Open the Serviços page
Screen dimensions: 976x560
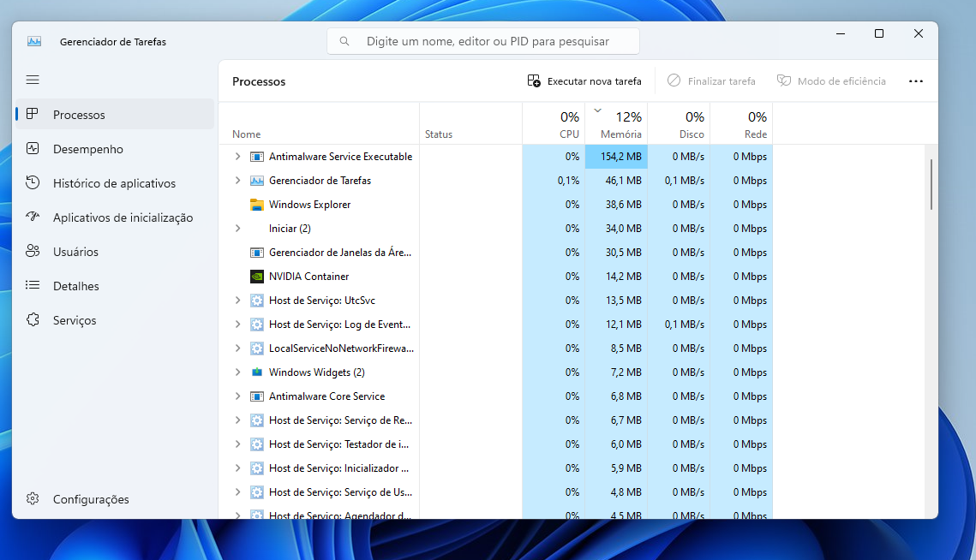pos(115,320)
